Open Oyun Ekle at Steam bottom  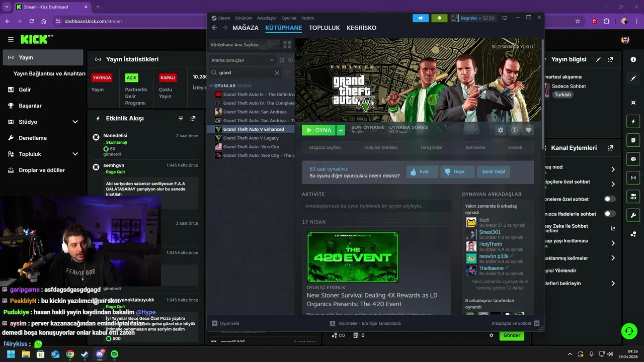pos(226,323)
